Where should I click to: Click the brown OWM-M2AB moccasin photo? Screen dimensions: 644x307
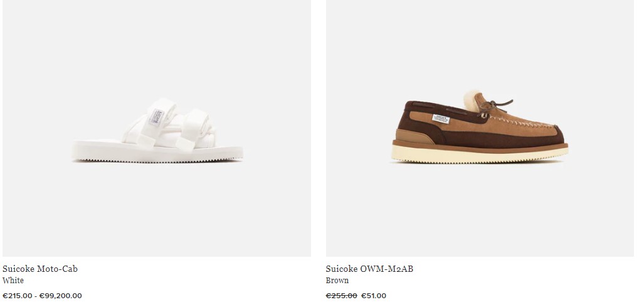(480, 127)
